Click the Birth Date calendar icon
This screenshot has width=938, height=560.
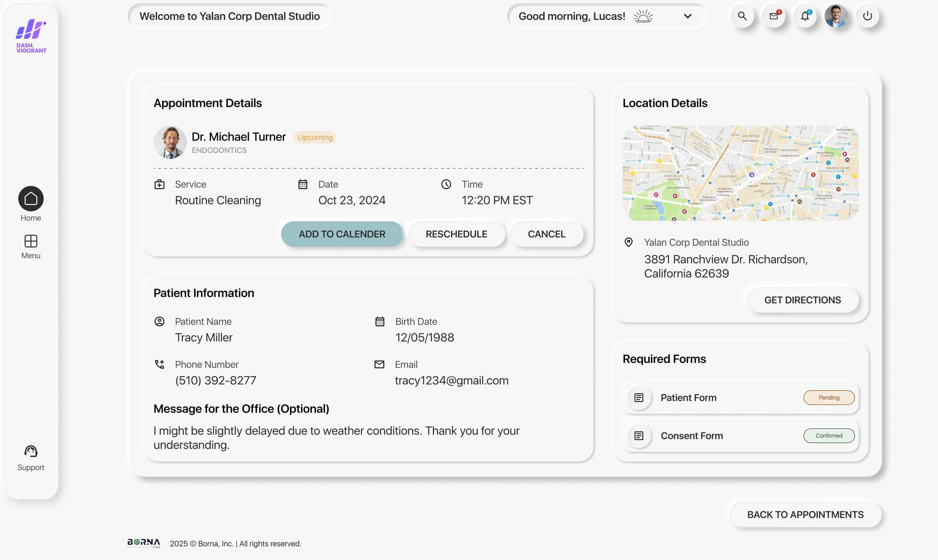(379, 321)
